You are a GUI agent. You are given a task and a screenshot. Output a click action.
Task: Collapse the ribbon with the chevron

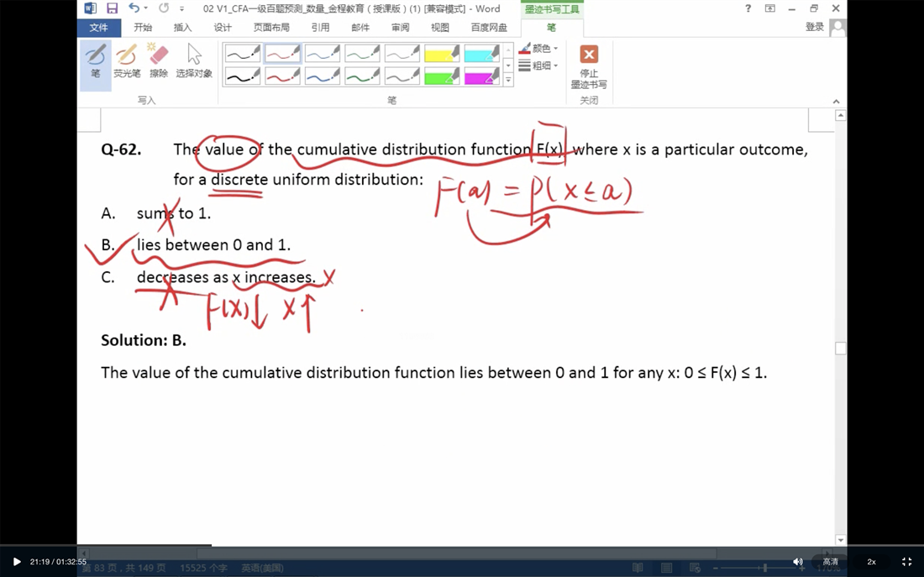click(x=836, y=102)
